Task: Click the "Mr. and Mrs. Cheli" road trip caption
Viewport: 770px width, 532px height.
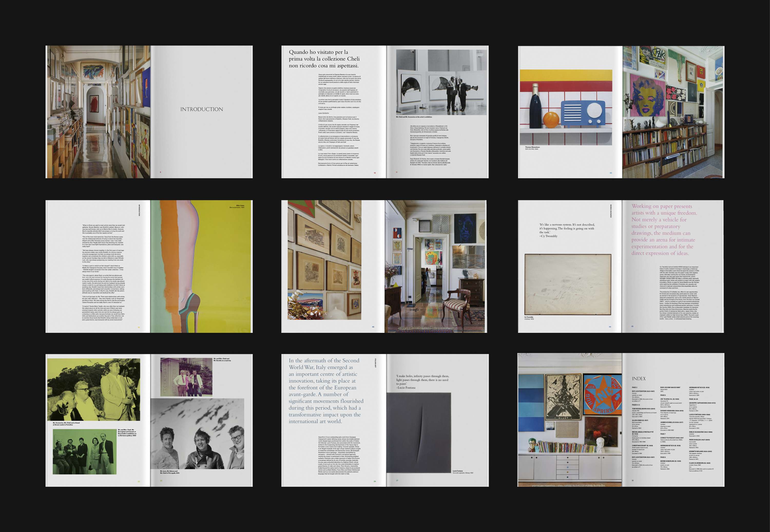Action: coord(222,360)
